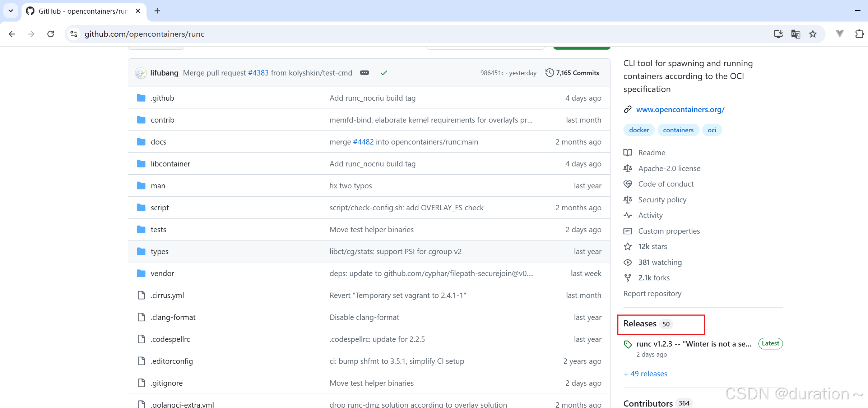Open the .github folder
The image size is (868, 408).
tap(162, 98)
